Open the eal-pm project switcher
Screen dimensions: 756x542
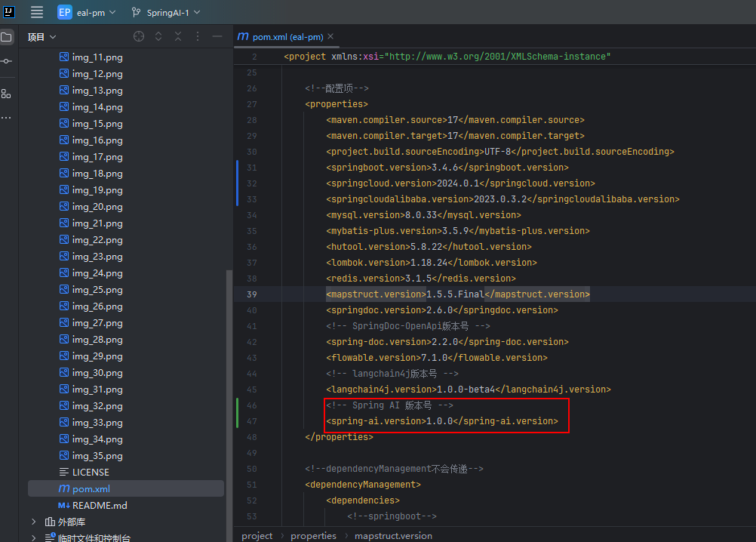(87, 13)
